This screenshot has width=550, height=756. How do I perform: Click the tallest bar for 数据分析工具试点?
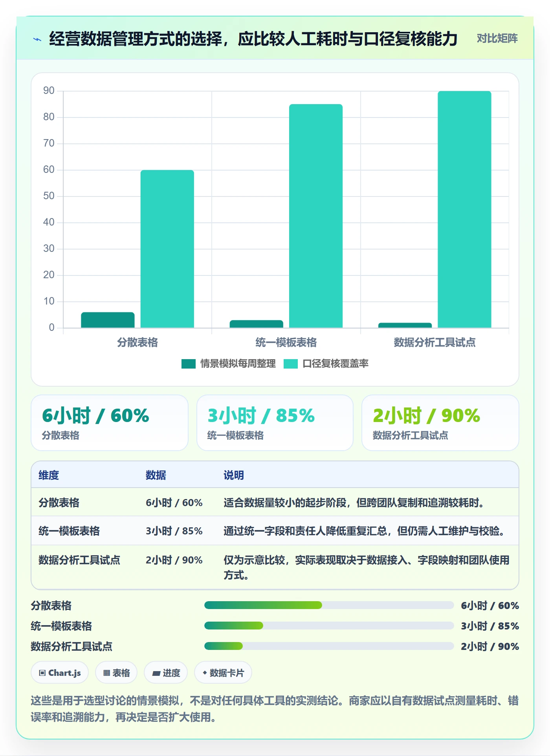click(x=464, y=209)
